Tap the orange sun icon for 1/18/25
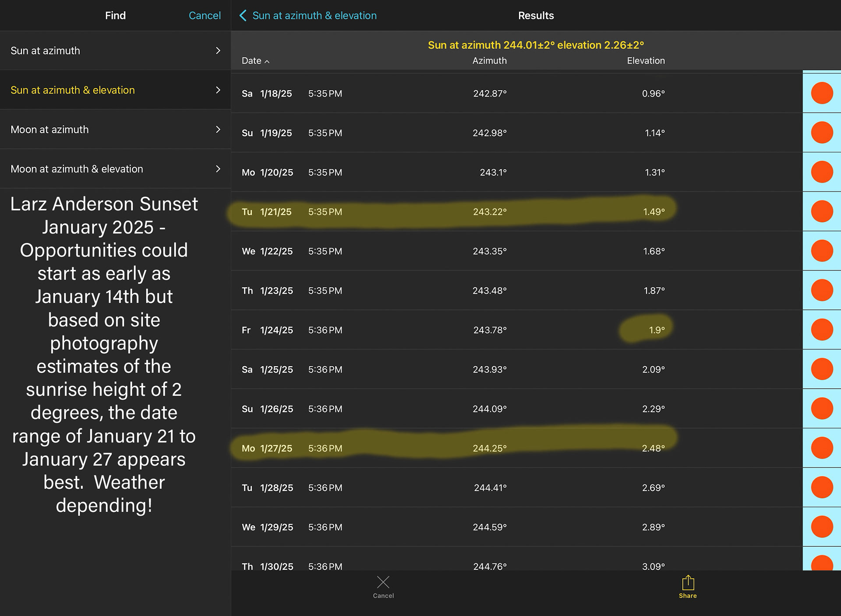 tap(822, 93)
